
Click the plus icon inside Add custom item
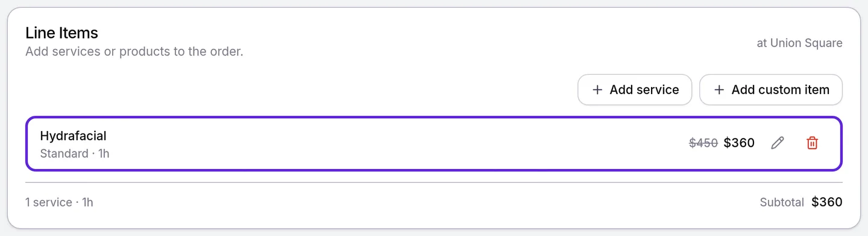coord(719,90)
